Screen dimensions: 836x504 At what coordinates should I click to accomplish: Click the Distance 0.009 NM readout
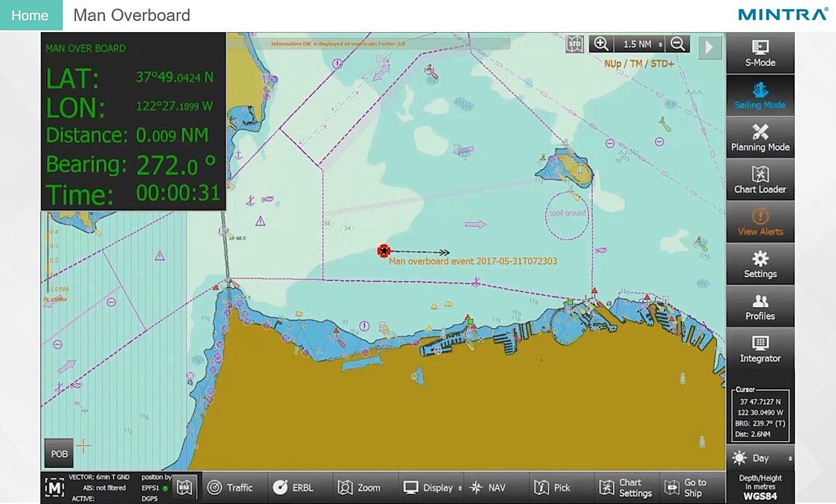(127, 134)
